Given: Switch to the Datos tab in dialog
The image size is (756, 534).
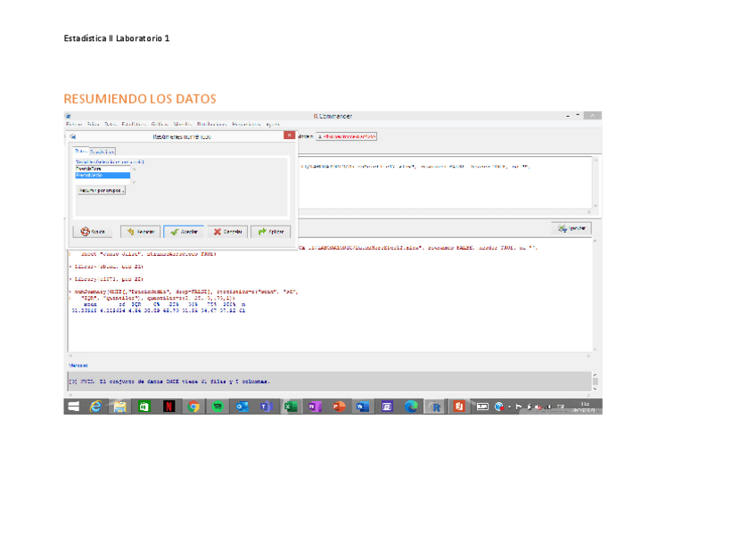Looking at the screenshot, I should [80, 152].
